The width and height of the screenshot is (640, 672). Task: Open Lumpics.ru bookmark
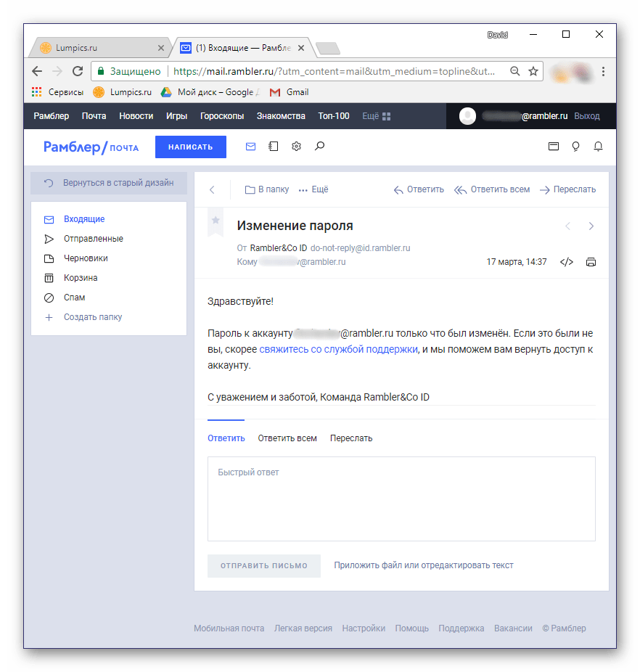tap(123, 92)
